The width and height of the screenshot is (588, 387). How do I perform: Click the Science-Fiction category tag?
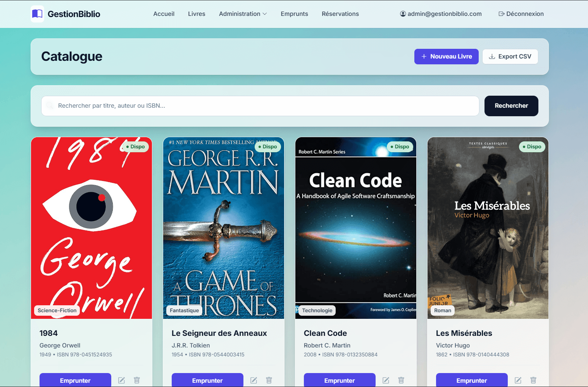(57, 310)
